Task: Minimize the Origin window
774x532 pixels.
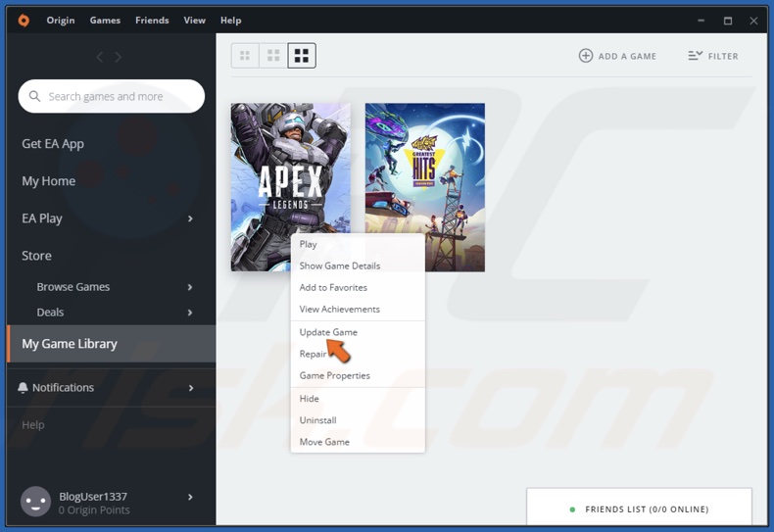Action: pos(701,21)
